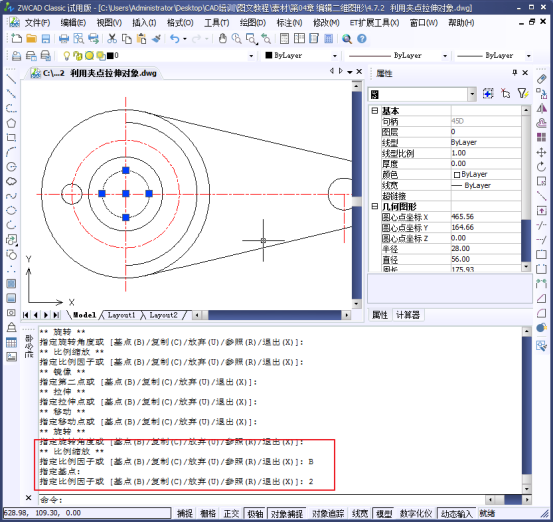Click the 命令 command input field

(x=261, y=499)
